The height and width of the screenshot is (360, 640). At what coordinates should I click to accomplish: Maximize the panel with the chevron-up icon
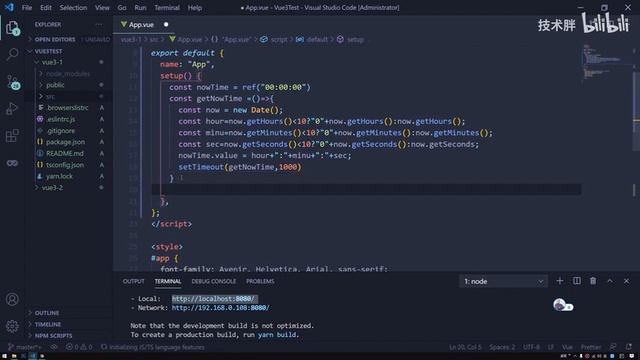point(610,281)
